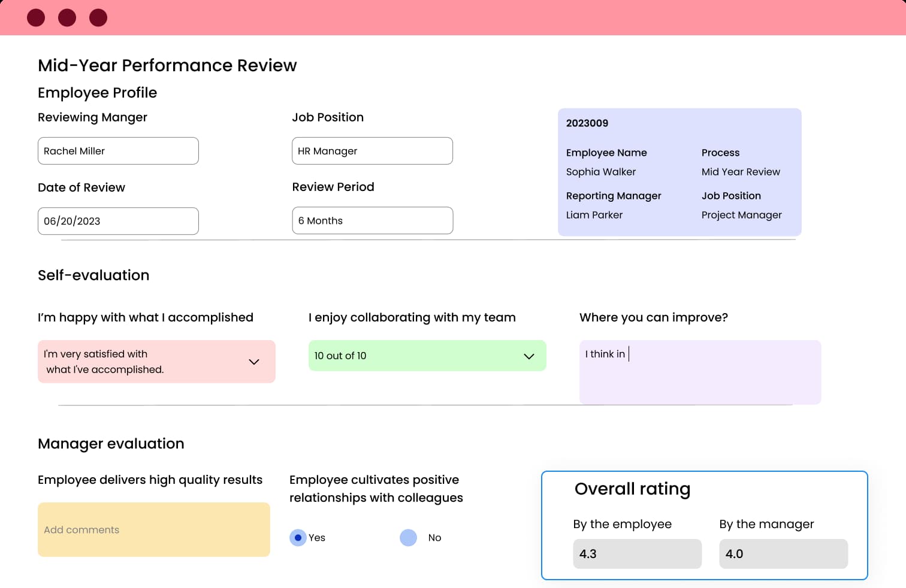Click the Reviewing Manager field with Rachel Miller
The height and width of the screenshot is (588, 906).
point(118,151)
